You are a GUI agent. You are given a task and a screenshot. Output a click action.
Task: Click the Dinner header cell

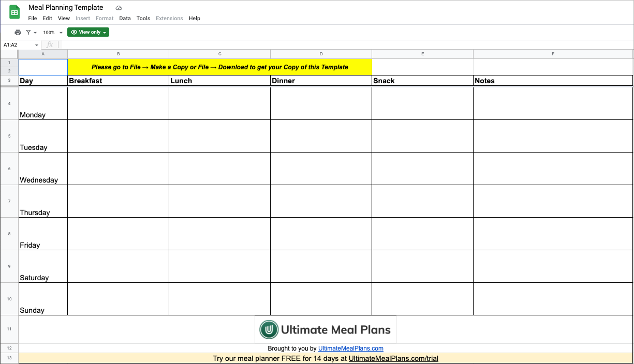(x=321, y=81)
